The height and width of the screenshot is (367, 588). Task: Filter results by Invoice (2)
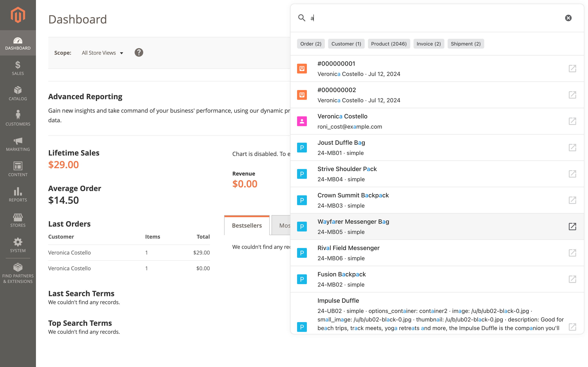[428, 44]
